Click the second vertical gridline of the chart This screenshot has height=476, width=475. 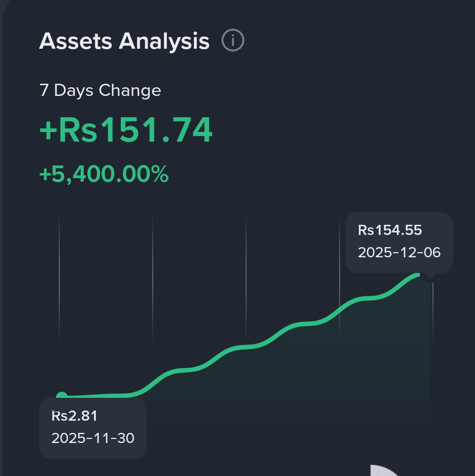(x=153, y=277)
